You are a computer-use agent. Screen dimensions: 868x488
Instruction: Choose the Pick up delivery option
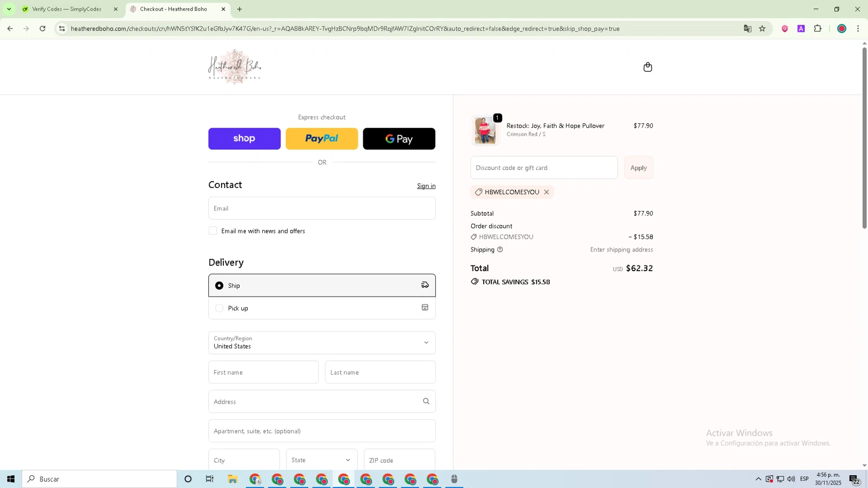point(322,308)
